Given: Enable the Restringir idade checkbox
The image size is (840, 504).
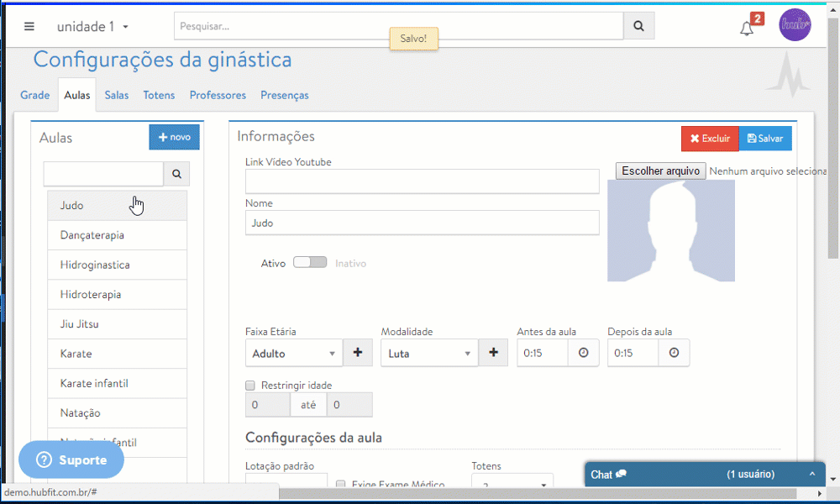Looking at the screenshot, I should pos(249,385).
